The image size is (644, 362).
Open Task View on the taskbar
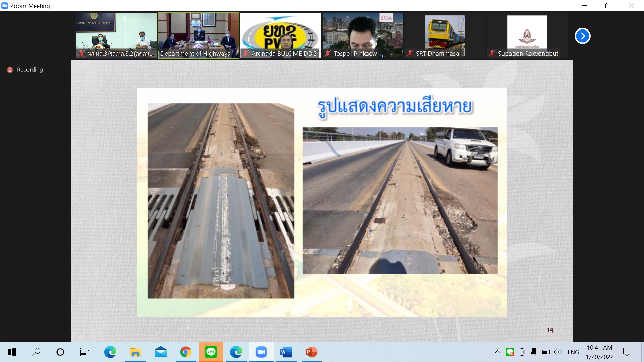pos(84,352)
